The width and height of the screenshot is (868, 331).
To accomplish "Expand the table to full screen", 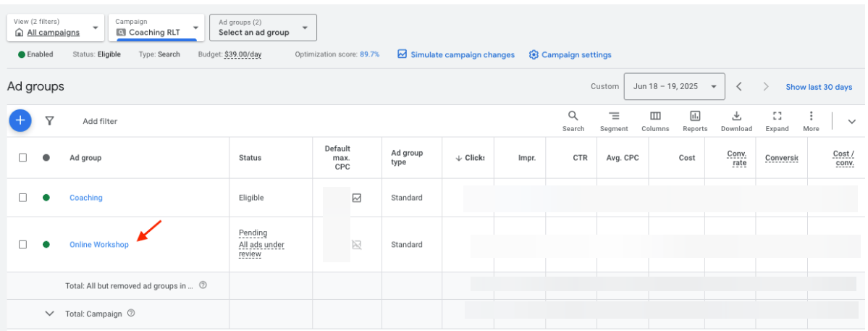I will 777,120.
